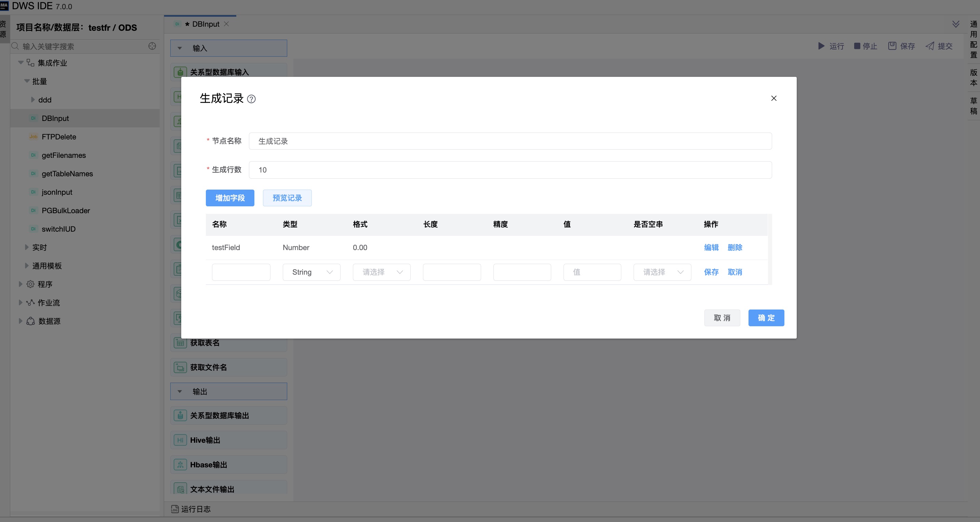
Task: Click the 增加字段 button
Action: coord(230,198)
